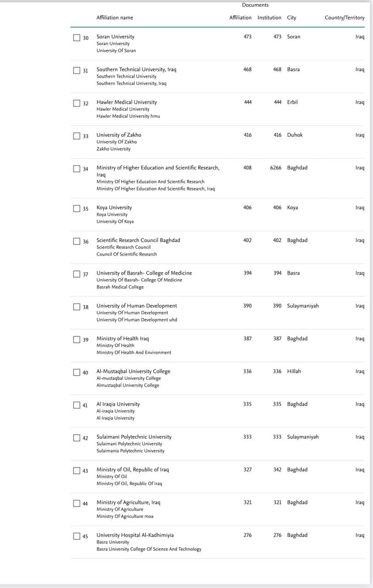Select Hawler Medical University checkbox
The height and width of the screenshot is (588, 373).
click(x=77, y=103)
